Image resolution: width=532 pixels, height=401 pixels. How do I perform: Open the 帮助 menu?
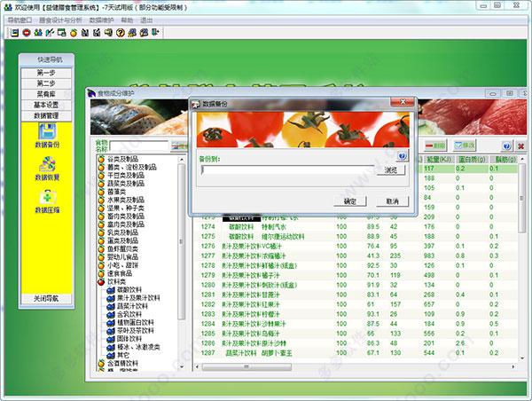point(127,20)
